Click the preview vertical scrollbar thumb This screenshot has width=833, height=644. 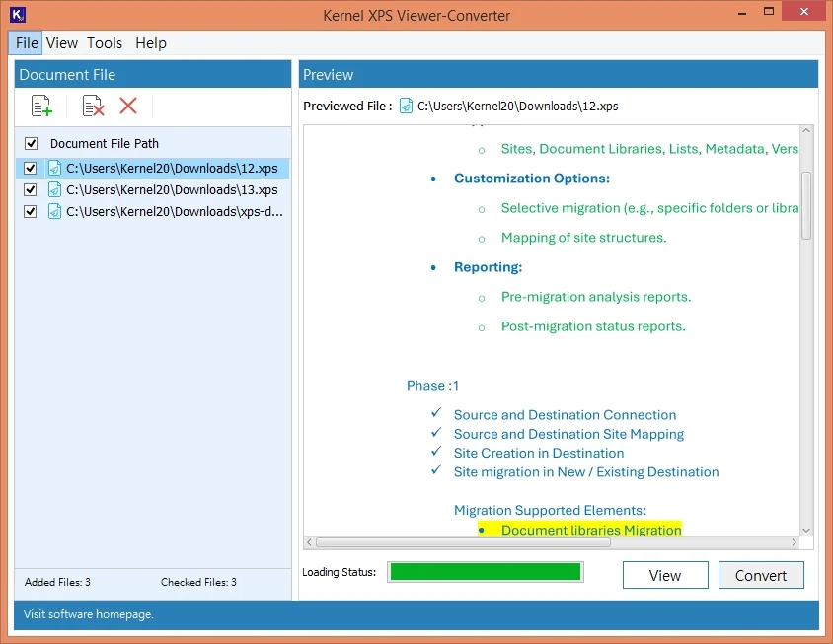tap(806, 205)
